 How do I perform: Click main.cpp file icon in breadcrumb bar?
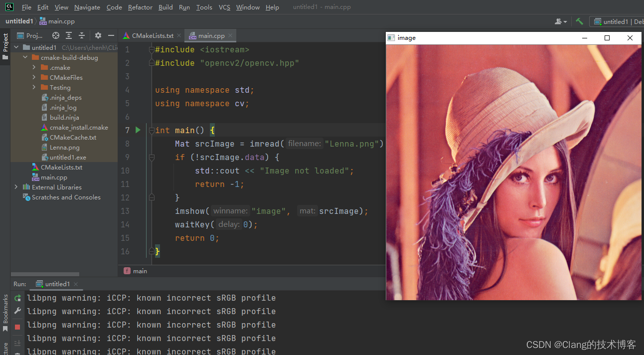click(x=43, y=21)
